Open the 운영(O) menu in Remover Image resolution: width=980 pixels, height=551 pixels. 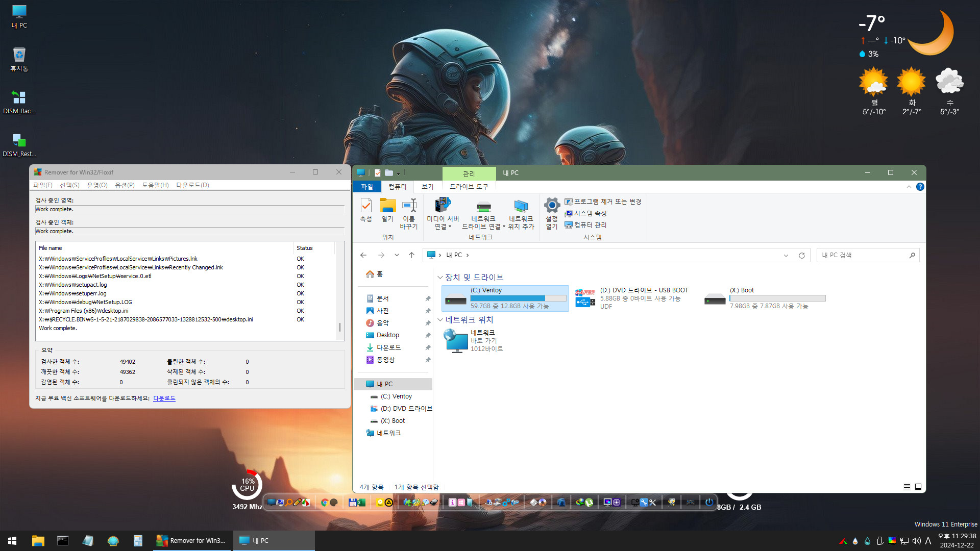coord(97,185)
